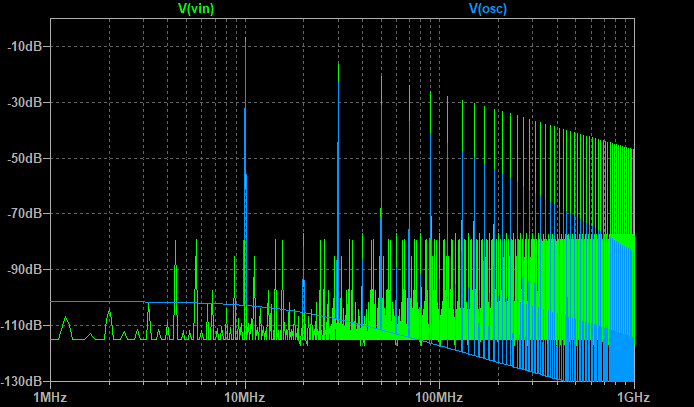The image size is (694, 407).
Task: Select the V(vin) trace label
Action: click(x=196, y=9)
